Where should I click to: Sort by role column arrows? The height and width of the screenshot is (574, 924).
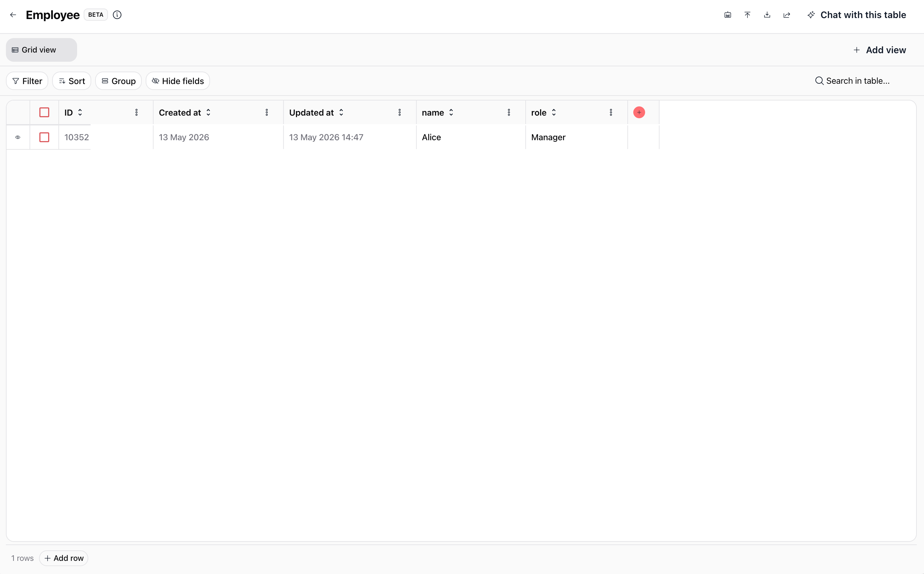(x=554, y=112)
